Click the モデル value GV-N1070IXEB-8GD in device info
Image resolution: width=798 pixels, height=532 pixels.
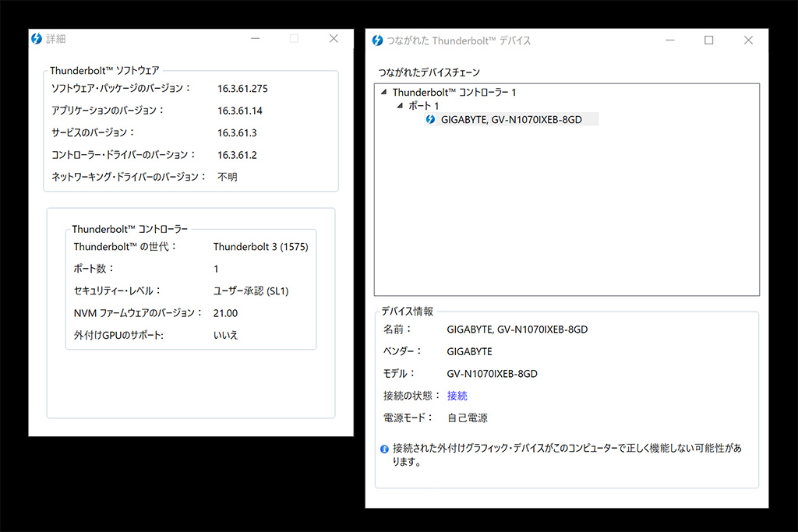(492, 374)
